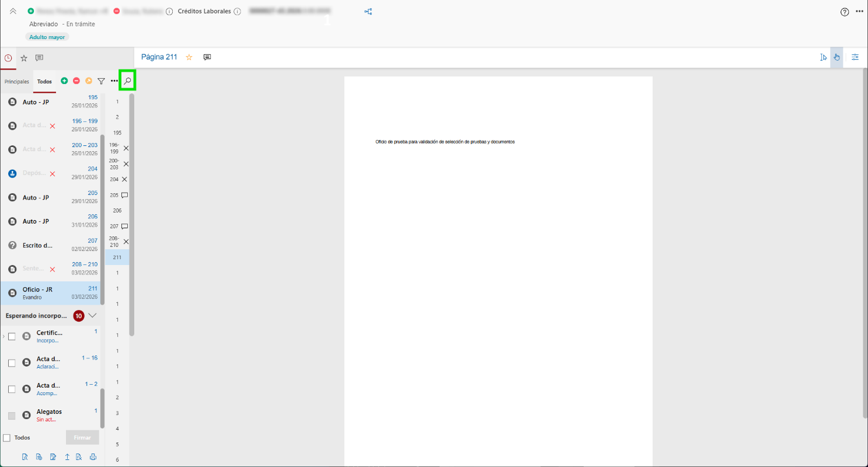The image size is (868, 467).
Task: Open viewer settings sliders icon
Action: click(855, 57)
